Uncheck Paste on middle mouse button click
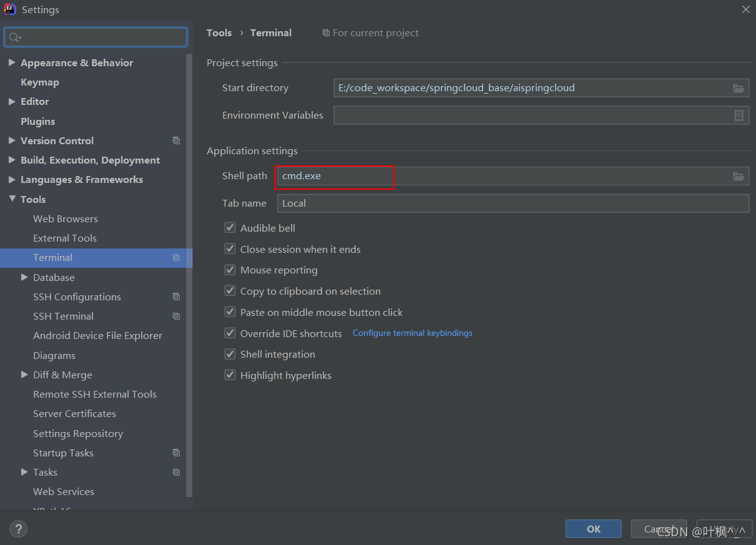 (x=230, y=312)
